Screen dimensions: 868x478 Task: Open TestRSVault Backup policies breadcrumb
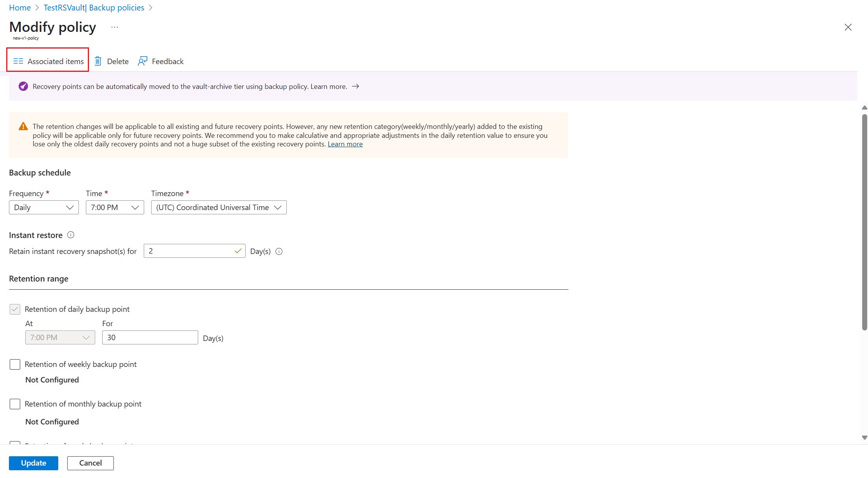(x=94, y=8)
